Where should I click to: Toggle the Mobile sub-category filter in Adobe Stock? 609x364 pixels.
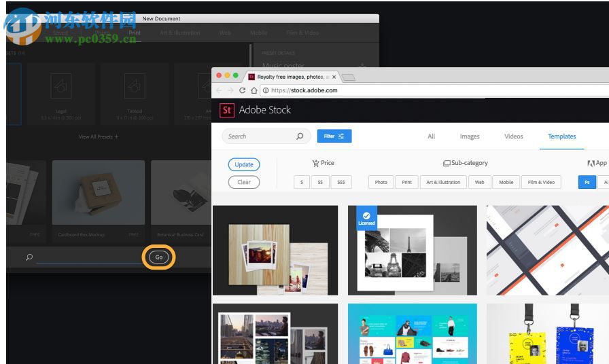click(506, 182)
